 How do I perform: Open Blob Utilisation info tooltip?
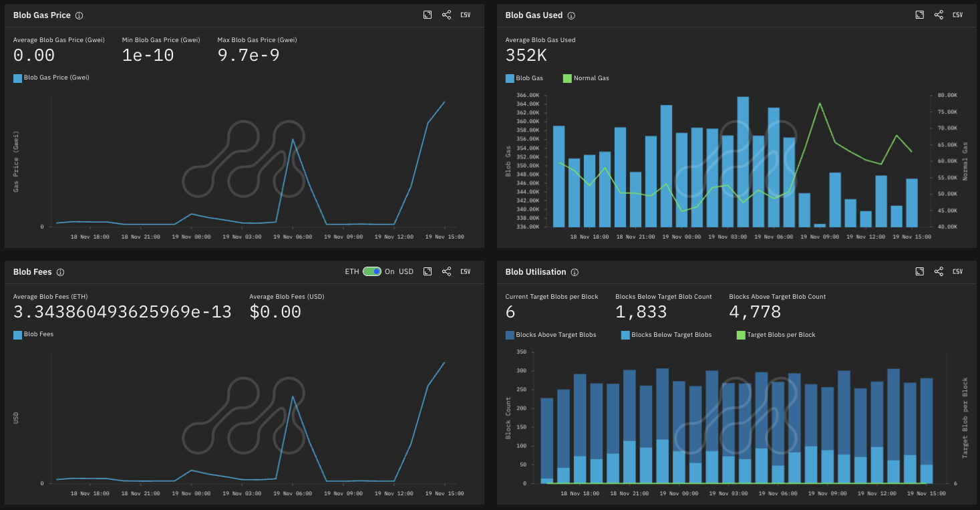pos(575,272)
